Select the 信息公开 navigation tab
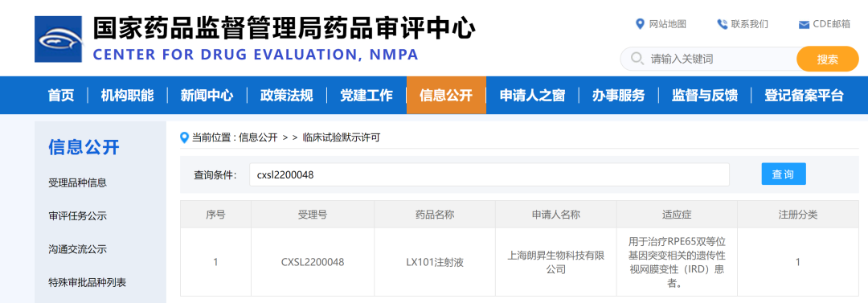868x303 pixels. click(446, 96)
